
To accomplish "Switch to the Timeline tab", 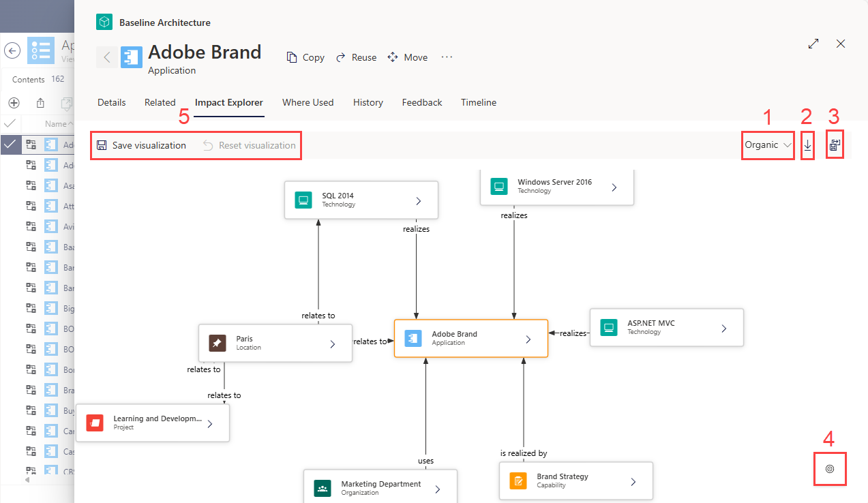I will click(479, 102).
